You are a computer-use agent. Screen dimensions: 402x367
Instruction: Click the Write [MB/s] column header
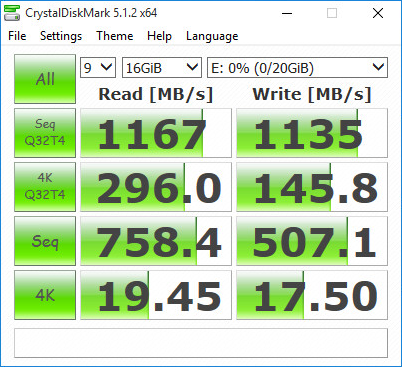point(312,94)
